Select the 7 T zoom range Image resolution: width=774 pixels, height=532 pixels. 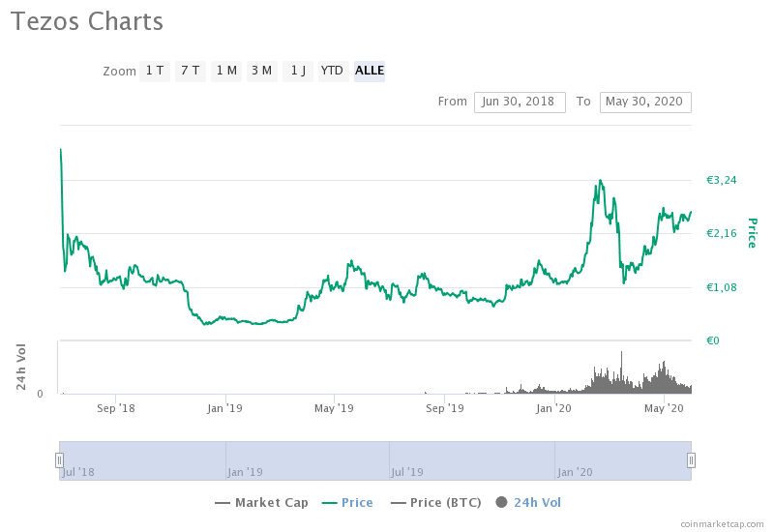pos(191,71)
